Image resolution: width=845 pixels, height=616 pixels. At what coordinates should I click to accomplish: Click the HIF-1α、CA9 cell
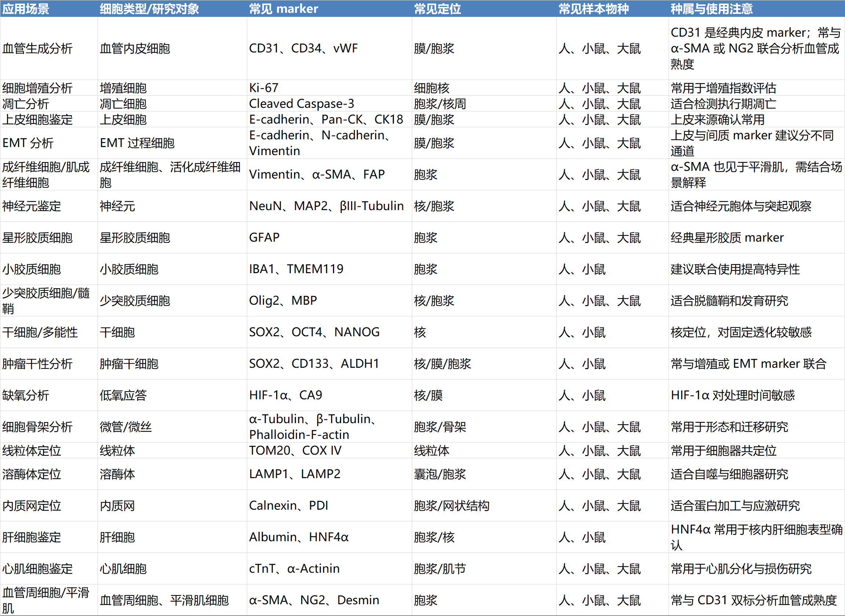coord(285,395)
